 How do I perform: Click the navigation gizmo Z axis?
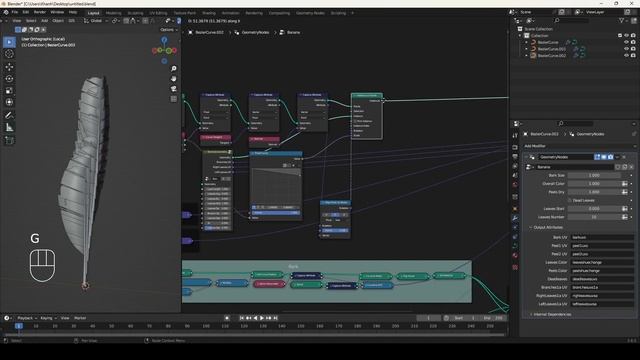point(164,40)
